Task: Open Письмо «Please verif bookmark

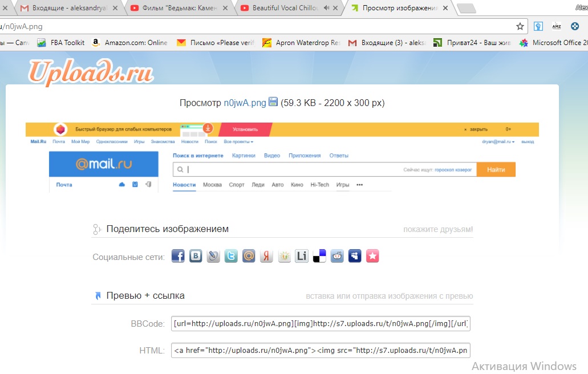Action: tap(216, 43)
